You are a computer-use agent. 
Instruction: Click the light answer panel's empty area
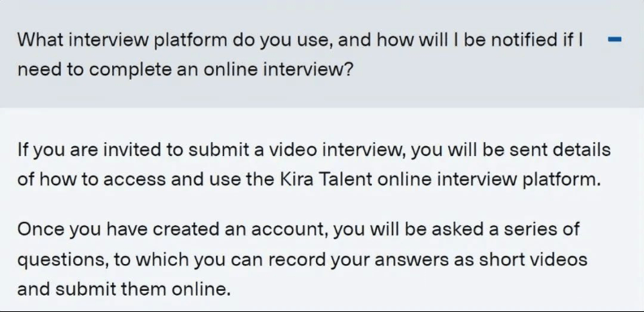pos(322,123)
